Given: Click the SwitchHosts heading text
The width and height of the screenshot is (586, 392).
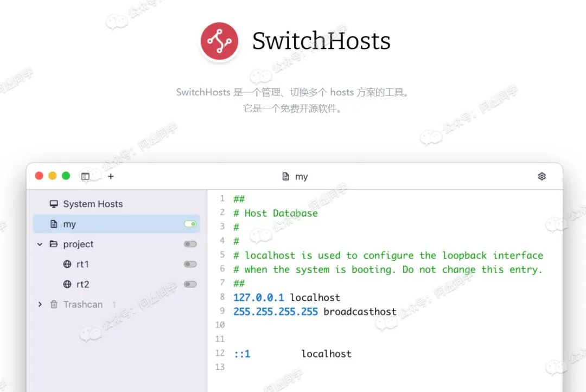Looking at the screenshot, I should 321,41.
